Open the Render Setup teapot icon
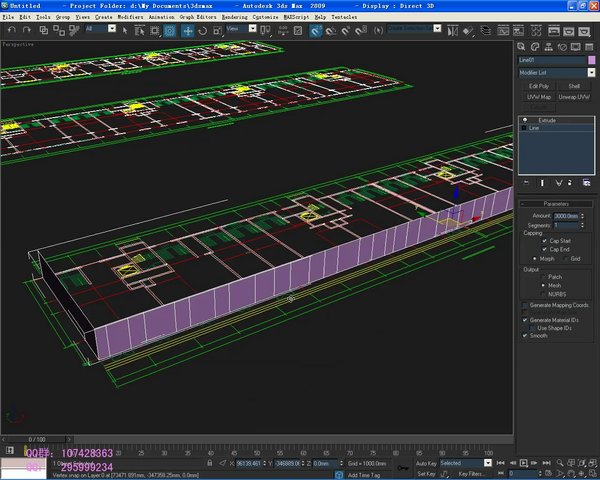The width and height of the screenshot is (600, 480). (x=553, y=31)
